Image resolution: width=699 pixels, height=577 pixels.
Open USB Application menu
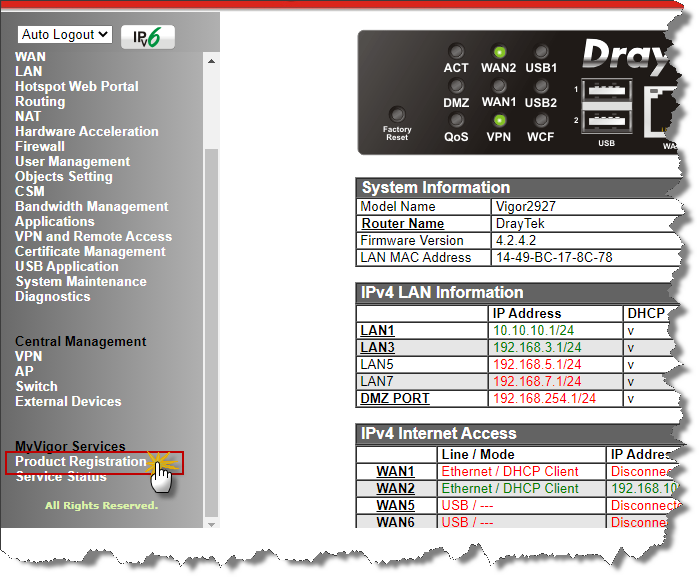click(67, 267)
